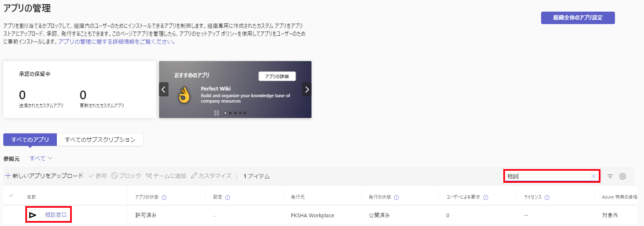The height and width of the screenshot is (226, 644).
Task: Click info icon next to 認定
Action: (x=227, y=197)
